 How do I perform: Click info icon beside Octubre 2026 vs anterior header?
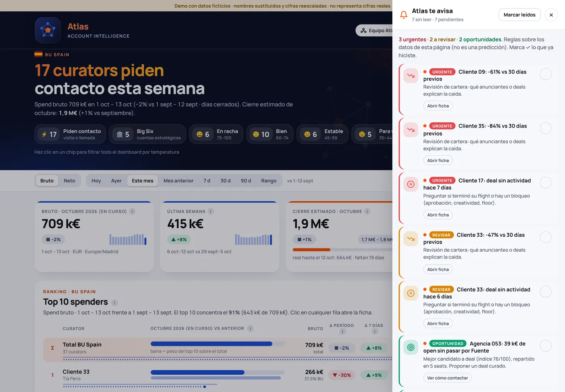pos(250,328)
